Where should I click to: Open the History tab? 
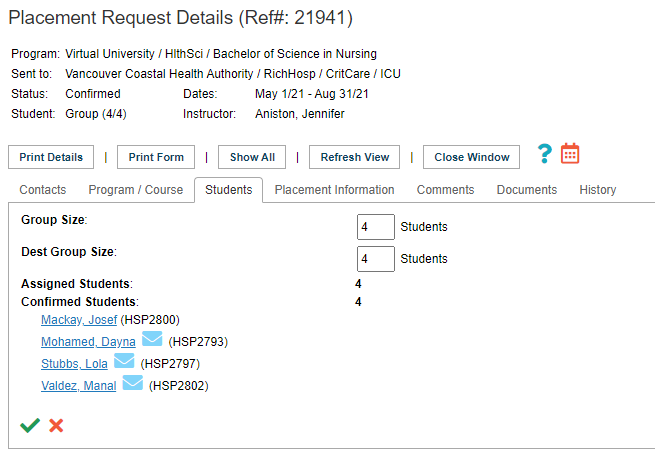(x=598, y=190)
